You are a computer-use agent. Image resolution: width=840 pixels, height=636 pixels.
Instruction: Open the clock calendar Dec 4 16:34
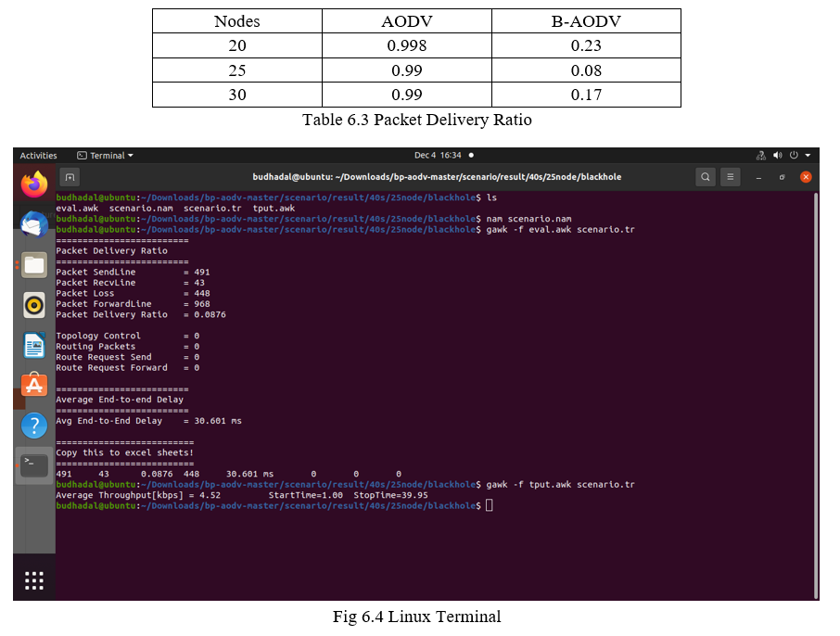point(438,156)
